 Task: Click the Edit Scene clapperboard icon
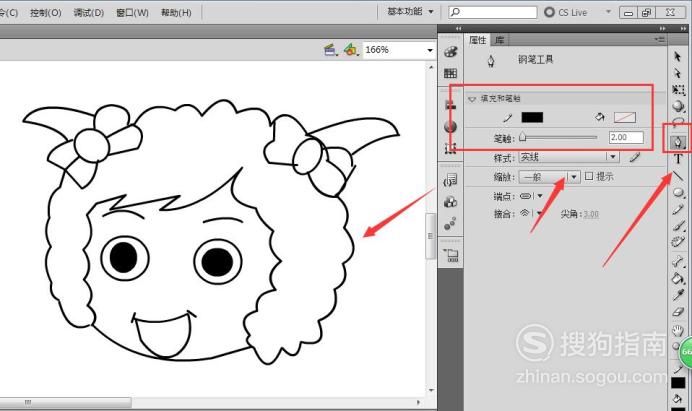(x=331, y=50)
